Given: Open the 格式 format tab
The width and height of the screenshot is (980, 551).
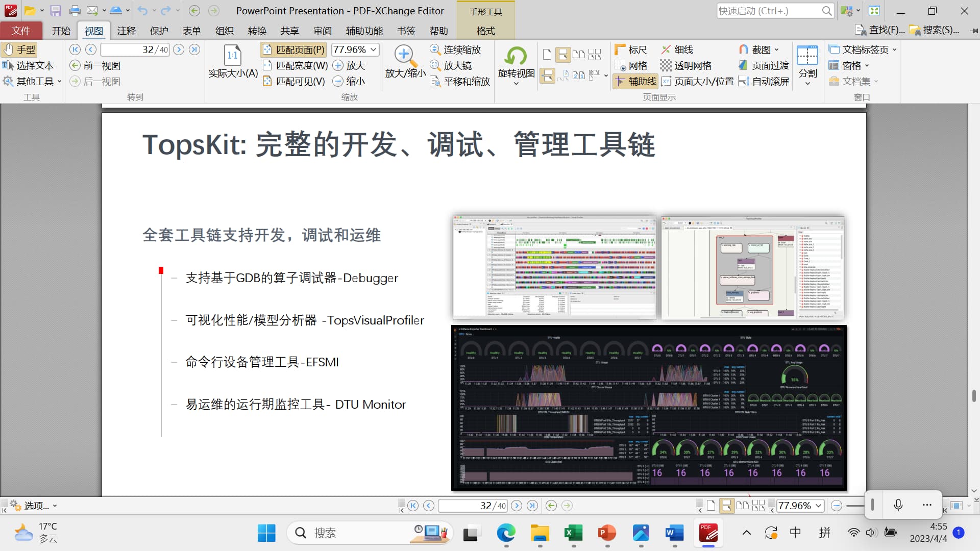Looking at the screenshot, I should 485,31.
